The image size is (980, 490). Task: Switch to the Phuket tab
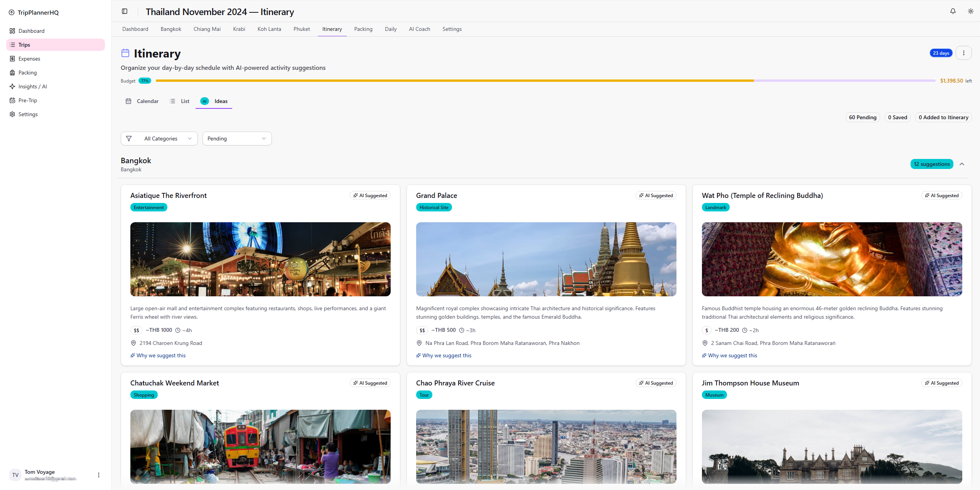302,29
